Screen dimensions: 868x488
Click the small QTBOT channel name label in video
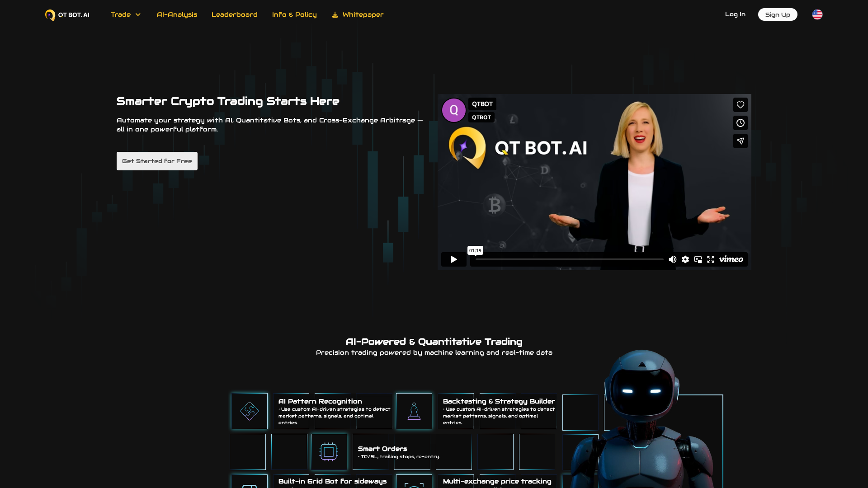(481, 117)
